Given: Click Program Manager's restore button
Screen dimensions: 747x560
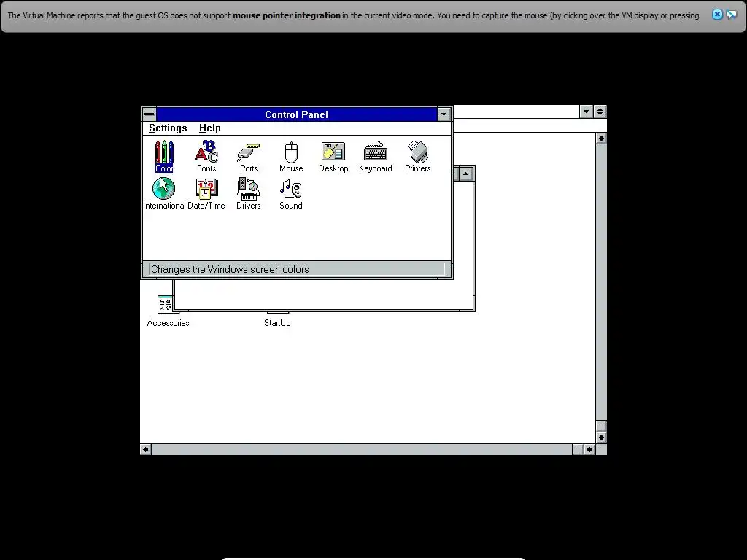Looking at the screenshot, I should coord(600,112).
